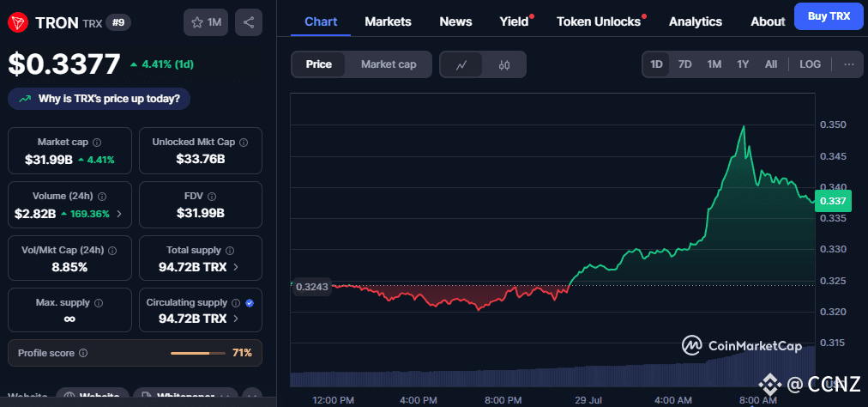Select 7D time range
The height and width of the screenshot is (407, 868).
pyautogui.click(x=684, y=64)
